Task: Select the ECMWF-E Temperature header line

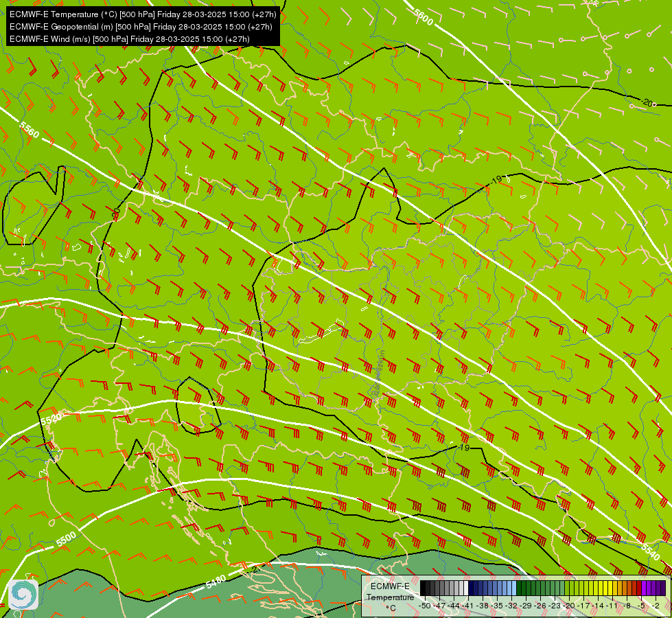Action: point(143,14)
